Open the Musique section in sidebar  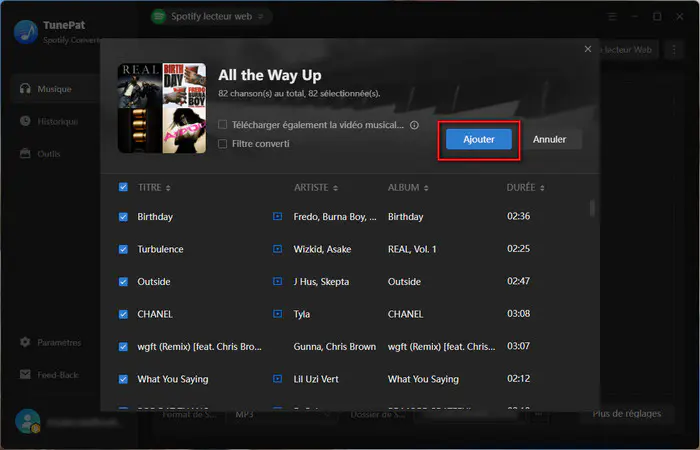pos(56,89)
